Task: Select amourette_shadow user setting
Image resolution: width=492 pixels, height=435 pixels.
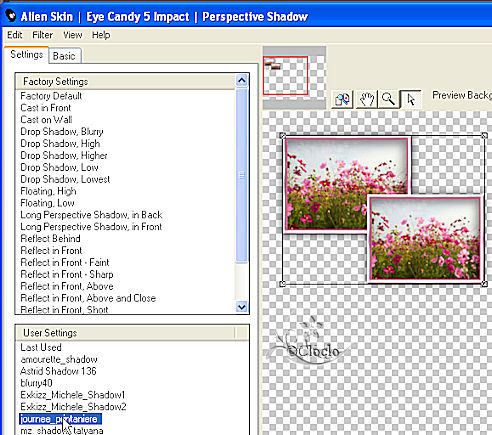Action: pos(59,359)
